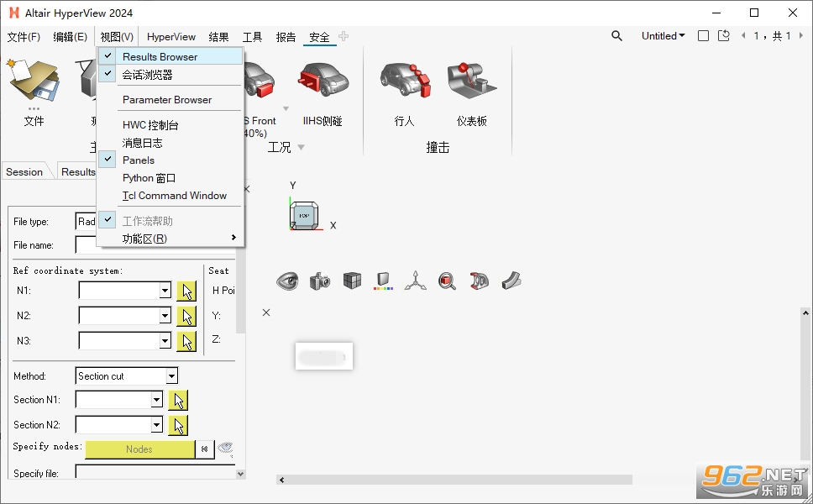
Task: Go to next page arrow
Action: tap(801, 36)
